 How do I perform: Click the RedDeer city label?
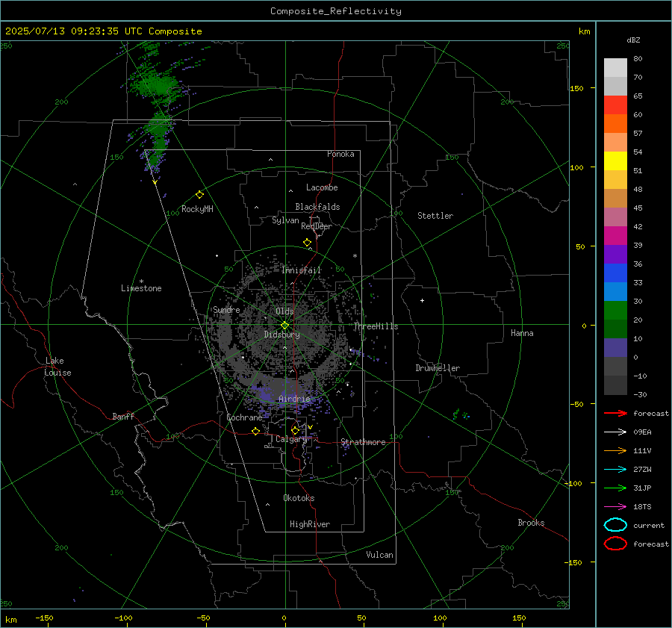point(317,226)
